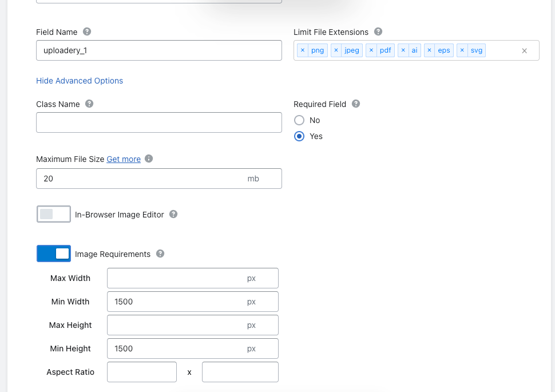Remove the ai extension tag
This screenshot has height=392, width=555.
[403, 50]
